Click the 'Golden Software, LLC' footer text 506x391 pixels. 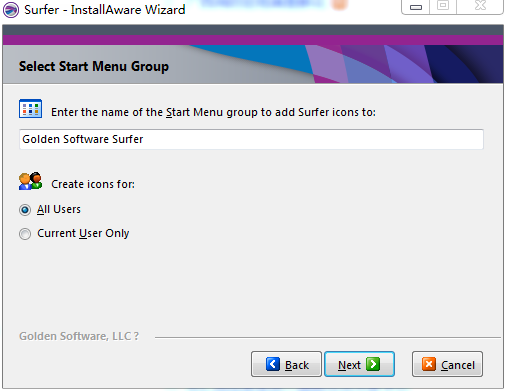coord(79,336)
